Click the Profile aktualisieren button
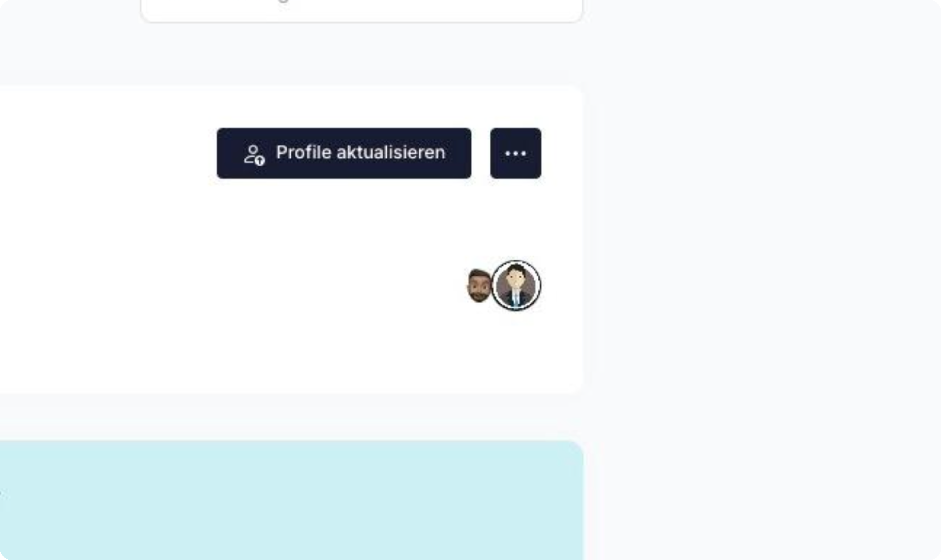Viewport: 941px width, 560px height. click(x=344, y=153)
